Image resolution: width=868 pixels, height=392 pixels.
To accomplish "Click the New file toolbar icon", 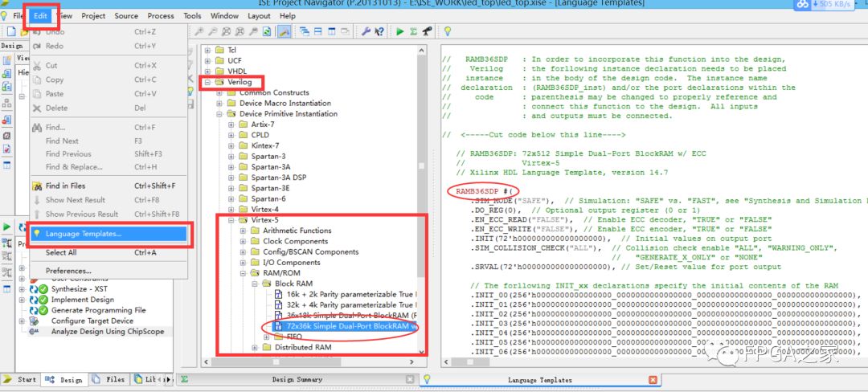I will click(11, 31).
